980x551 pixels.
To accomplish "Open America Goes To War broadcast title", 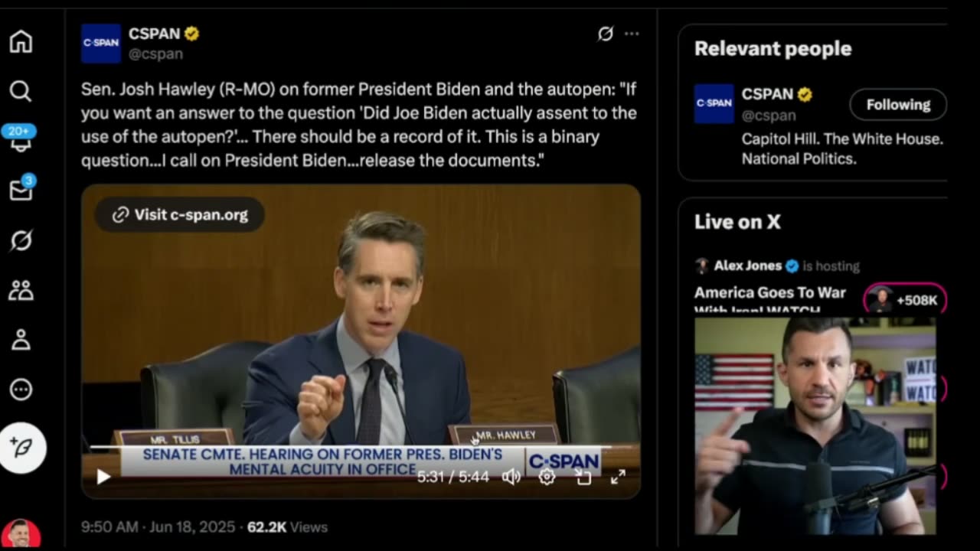I will point(770,300).
